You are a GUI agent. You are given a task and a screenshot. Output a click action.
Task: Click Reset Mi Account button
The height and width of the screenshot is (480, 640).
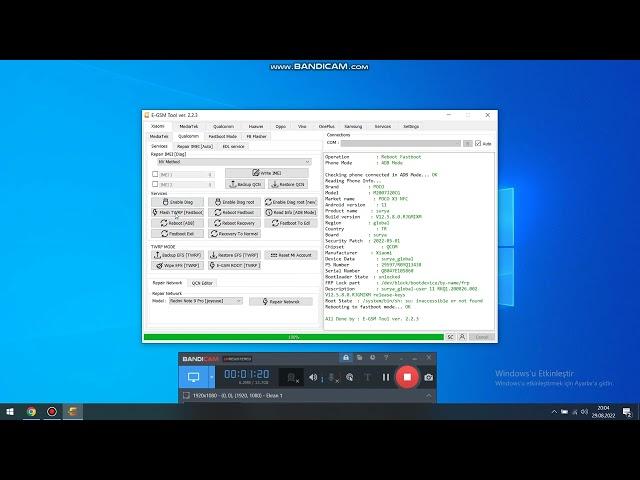coord(291,255)
